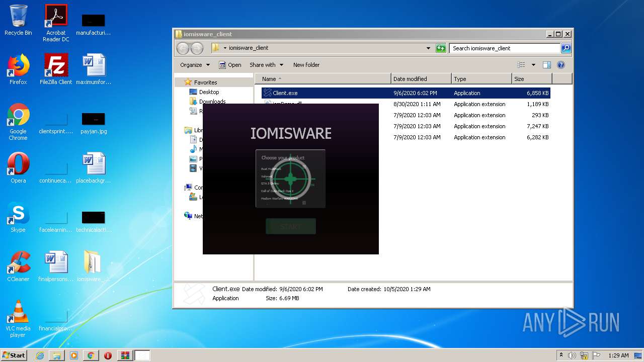
Task: Sort by Name column header
Action: pos(323,79)
